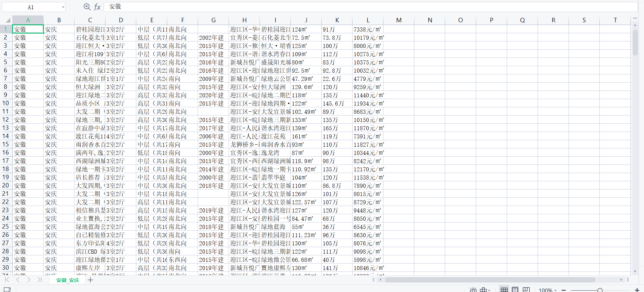Click the horizontal scrollbar thumb
The height and width of the screenshot is (292, 644).
click(490, 280)
